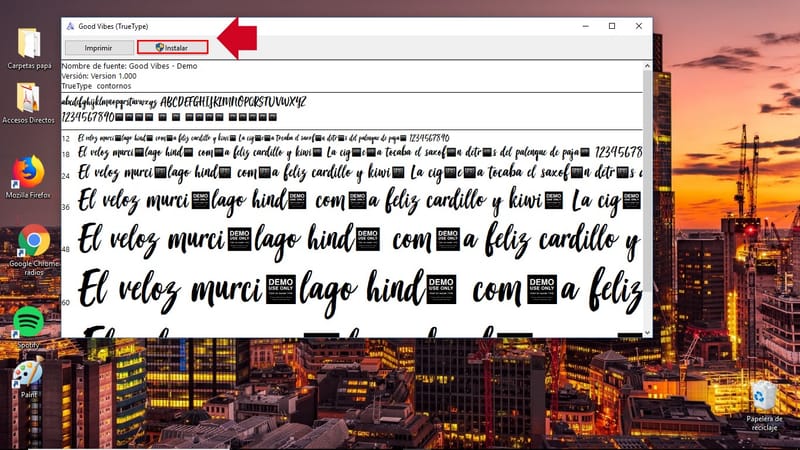Close the Good Vibes font window

pos(639,26)
